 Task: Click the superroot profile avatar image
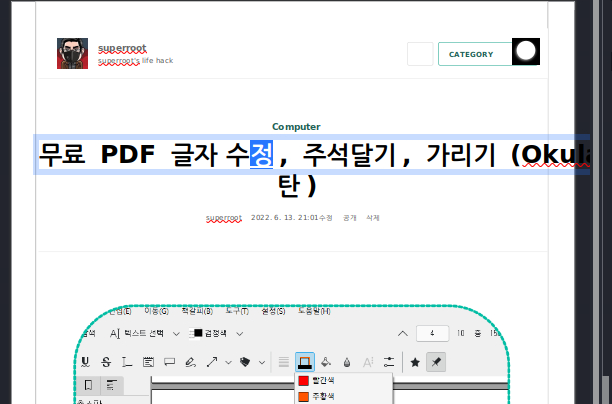[72, 53]
